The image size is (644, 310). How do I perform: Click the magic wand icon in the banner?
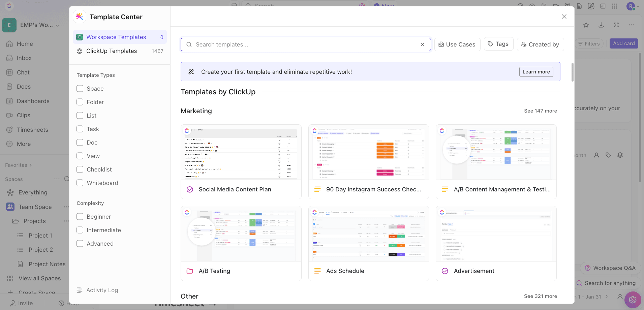point(191,72)
